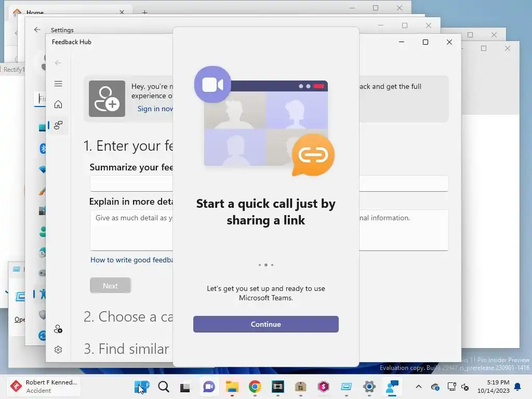This screenshot has height=399, width=532.
Task: Open the Robert F Kenned... Accident news widget
Action: coord(44,387)
